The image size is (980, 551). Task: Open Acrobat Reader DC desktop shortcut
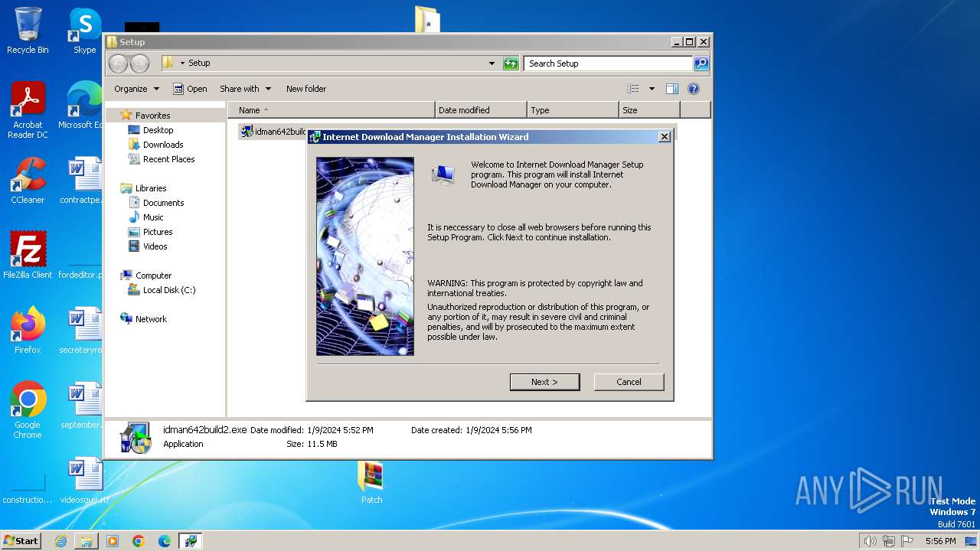28,111
